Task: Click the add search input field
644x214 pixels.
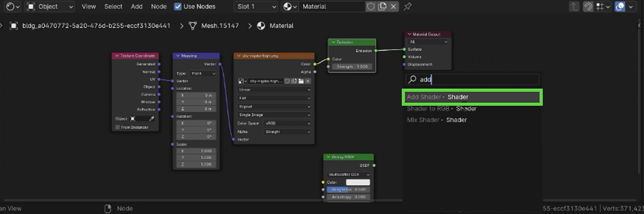Action: 472,79
